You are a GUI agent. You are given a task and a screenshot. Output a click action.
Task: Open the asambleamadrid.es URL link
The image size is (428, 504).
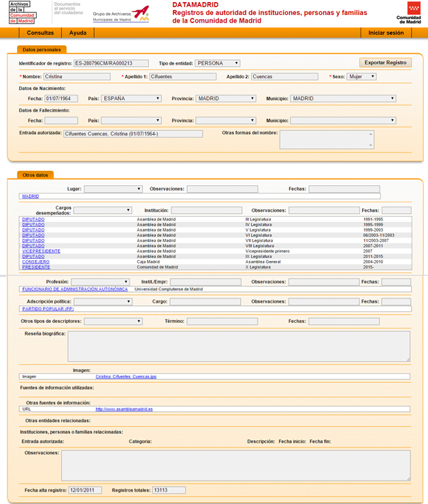pos(124,409)
